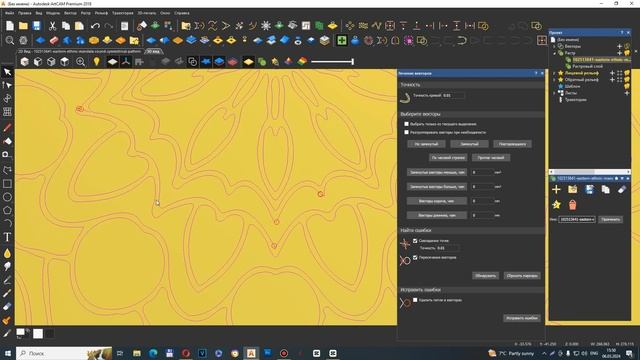Click the first cube view icon in the 3D view toolbar
This screenshot has width=640, height=360.
point(24,62)
